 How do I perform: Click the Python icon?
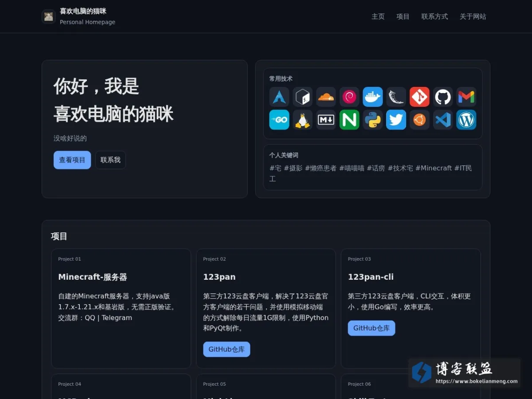[x=373, y=120]
